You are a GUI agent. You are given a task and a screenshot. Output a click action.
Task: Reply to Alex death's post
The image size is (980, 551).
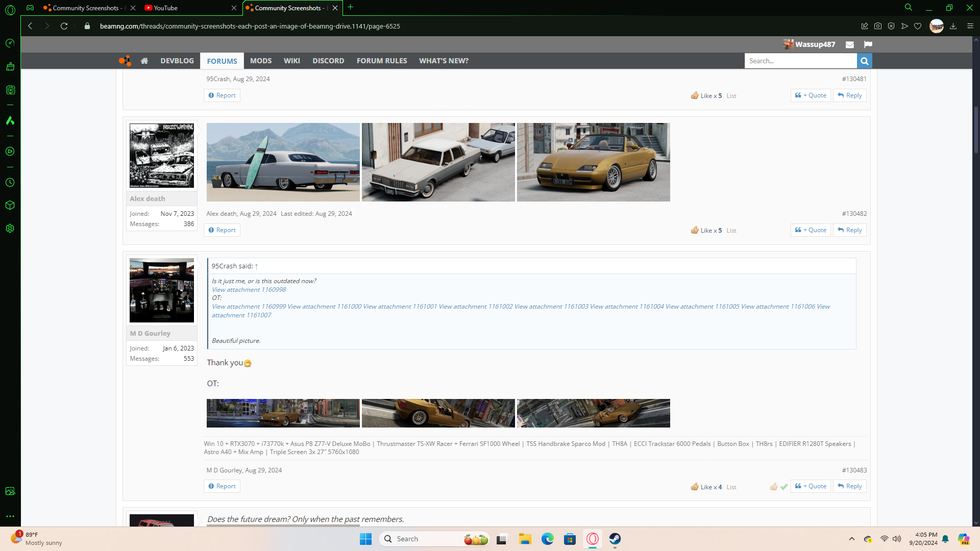click(x=850, y=230)
